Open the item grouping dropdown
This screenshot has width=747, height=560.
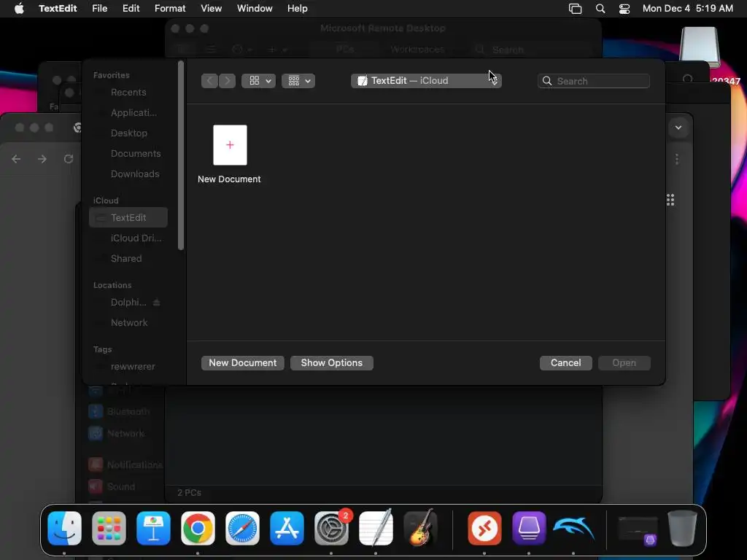pos(298,81)
